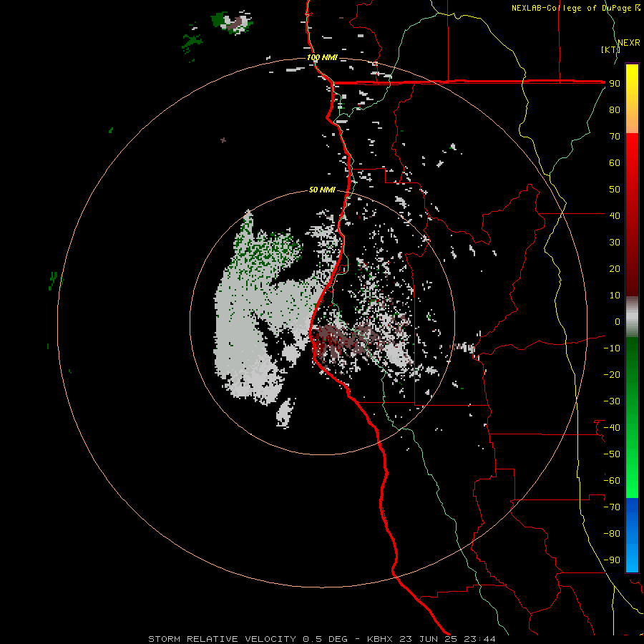Click the -30 value on the velocity scale
Image resolution: width=644 pixels, height=644 pixels.
(612, 401)
